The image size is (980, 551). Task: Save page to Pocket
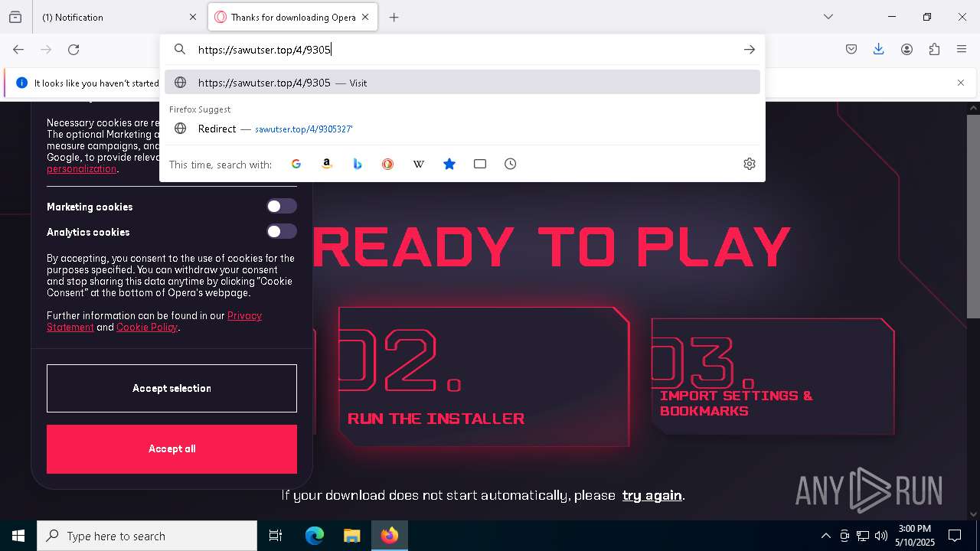[x=851, y=50]
